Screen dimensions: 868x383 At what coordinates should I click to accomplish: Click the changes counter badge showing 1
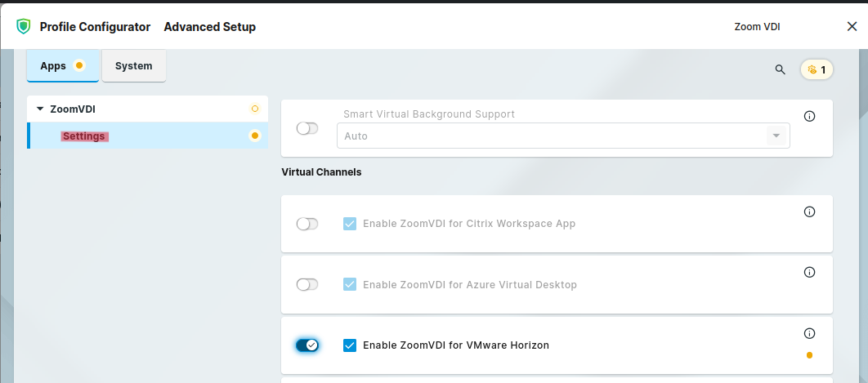point(817,69)
